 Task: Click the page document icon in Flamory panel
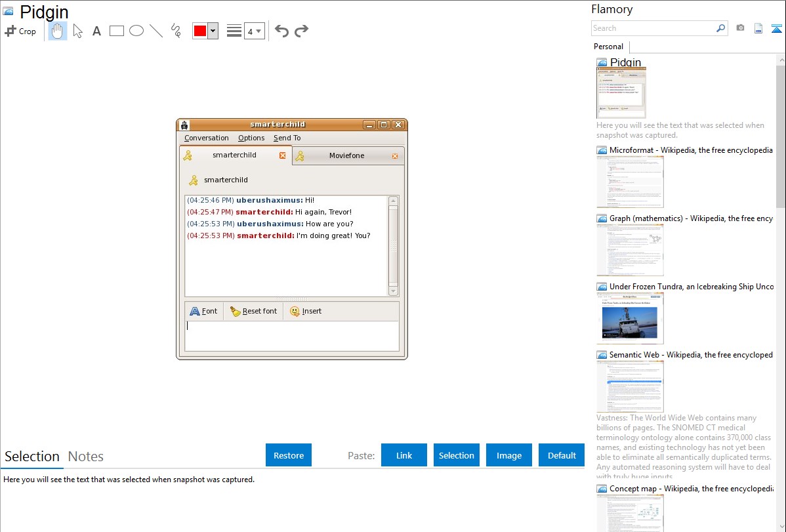point(758,28)
